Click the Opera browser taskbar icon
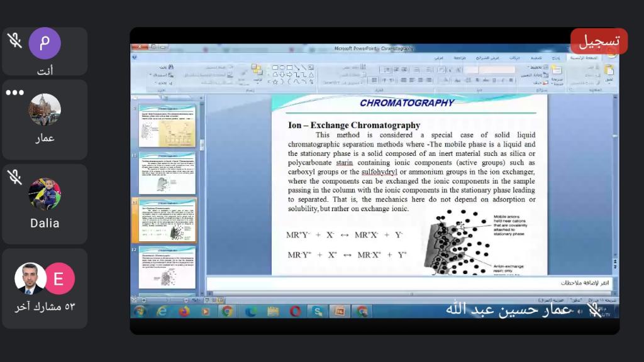644x362 pixels. 295,311
